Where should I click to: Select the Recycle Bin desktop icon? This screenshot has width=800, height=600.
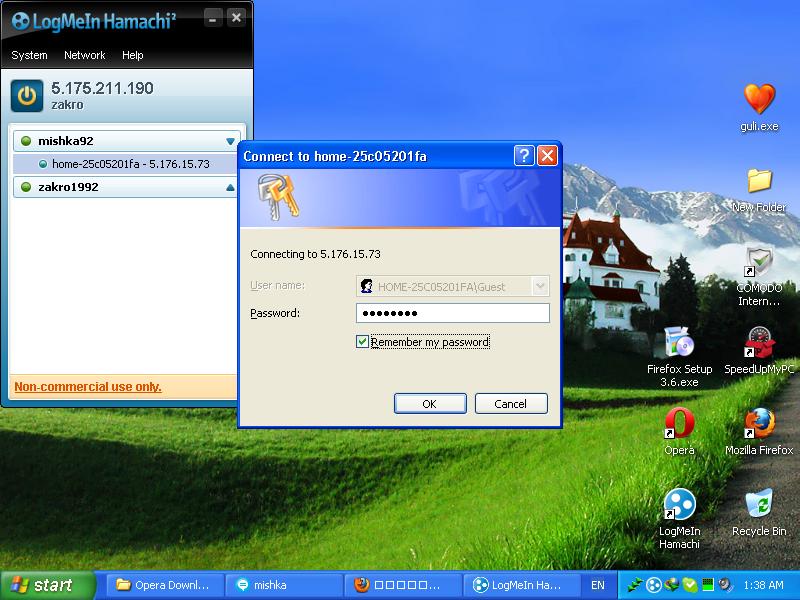pyautogui.click(x=759, y=512)
